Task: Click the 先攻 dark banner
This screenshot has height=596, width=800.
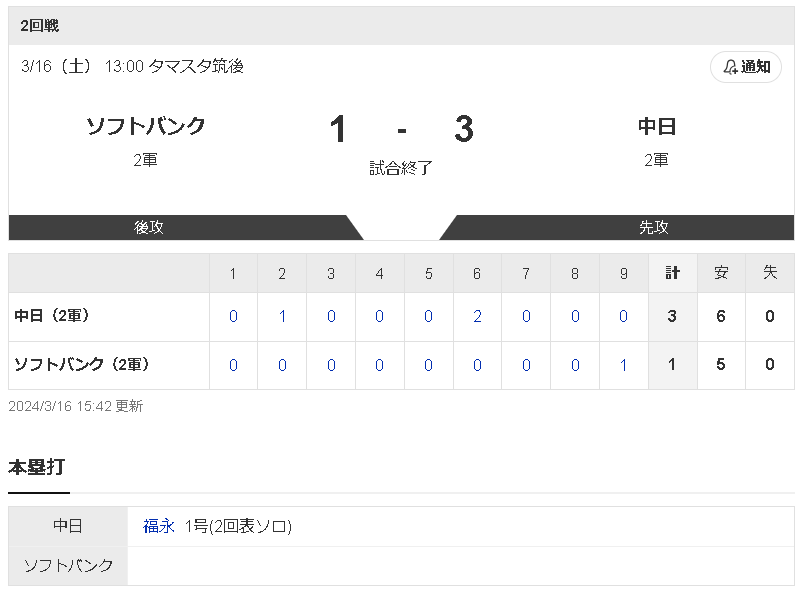Action: (654, 227)
